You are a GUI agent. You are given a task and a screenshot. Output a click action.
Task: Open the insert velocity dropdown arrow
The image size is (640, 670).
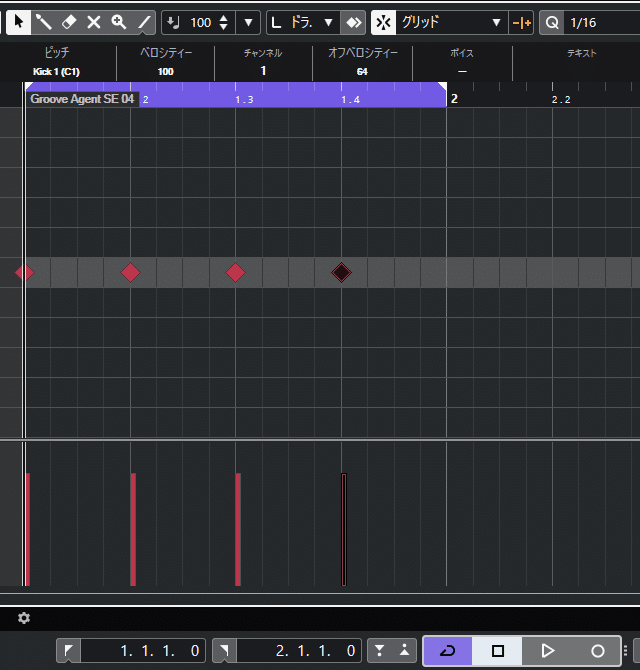coord(248,22)
